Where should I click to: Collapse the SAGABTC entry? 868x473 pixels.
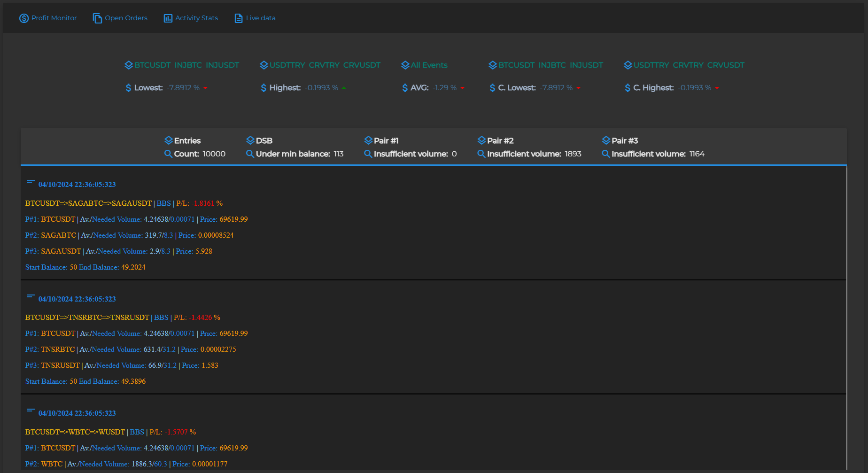[31, 182]
